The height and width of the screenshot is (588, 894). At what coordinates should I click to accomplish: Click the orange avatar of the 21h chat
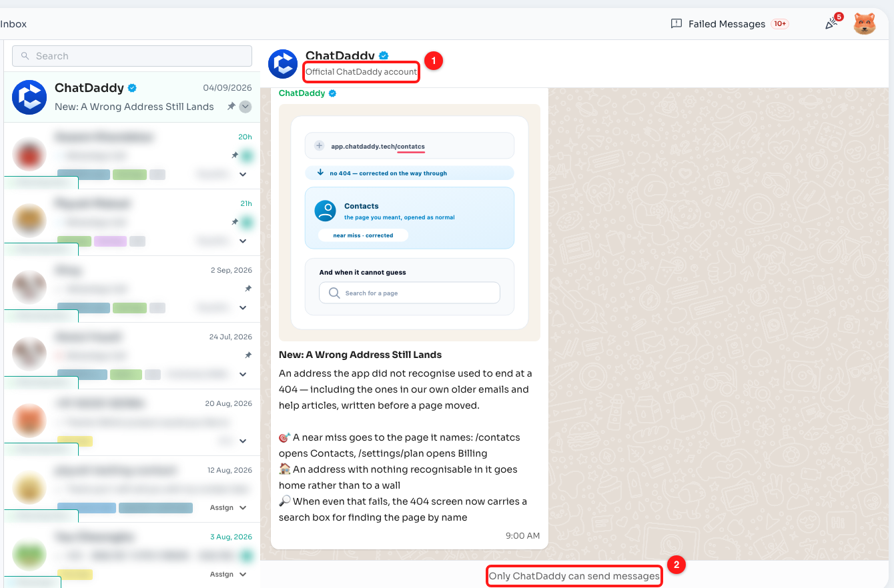(29, 221)
